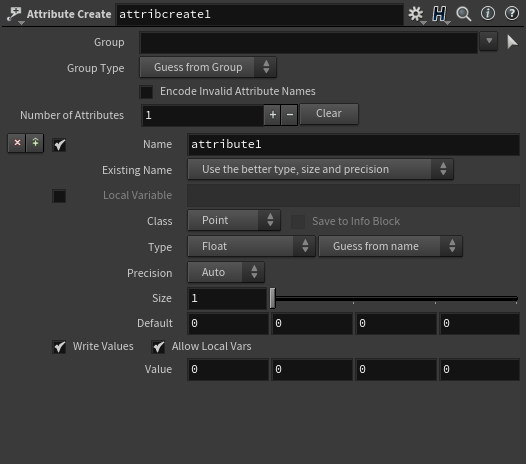
Task: Click the third Value field
Action: pos(396,369)
